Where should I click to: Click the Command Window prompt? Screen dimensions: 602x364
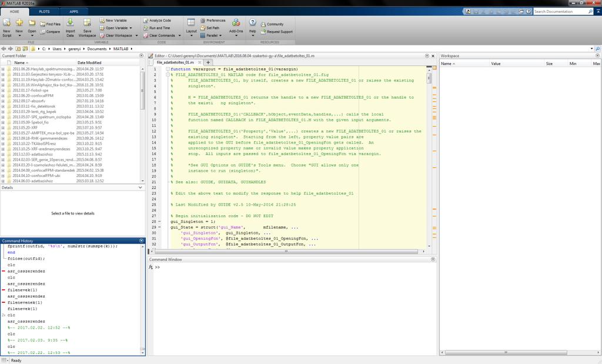coord(158,267)
